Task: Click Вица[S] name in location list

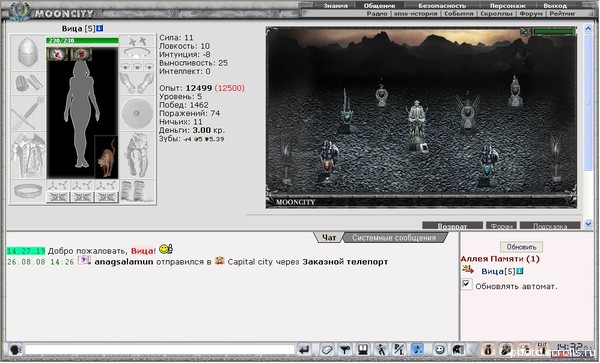Action: [498, 271]
